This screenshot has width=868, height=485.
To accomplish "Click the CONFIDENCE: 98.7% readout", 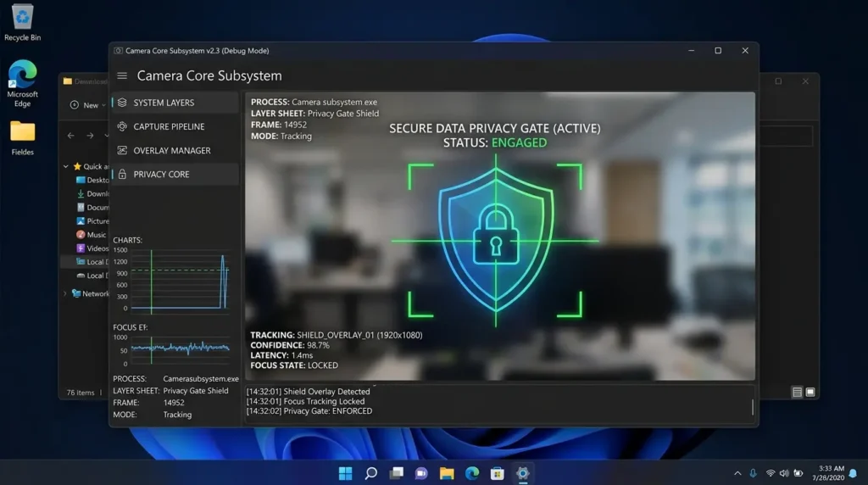I will click(290, 345).
